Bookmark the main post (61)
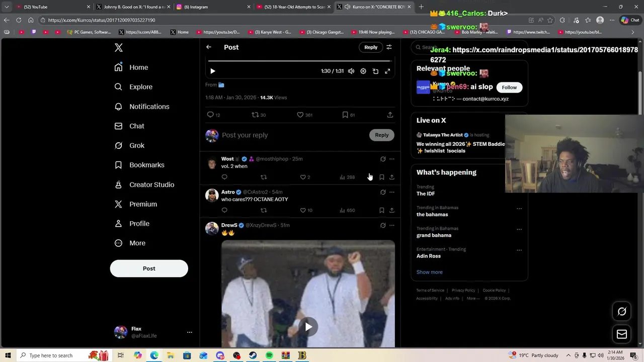 click(348, 115)
